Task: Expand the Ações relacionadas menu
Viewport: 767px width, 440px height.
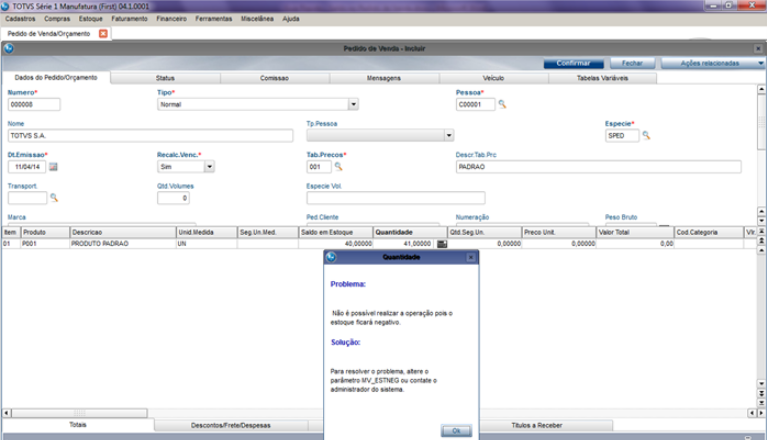Action: click(713, 63)
